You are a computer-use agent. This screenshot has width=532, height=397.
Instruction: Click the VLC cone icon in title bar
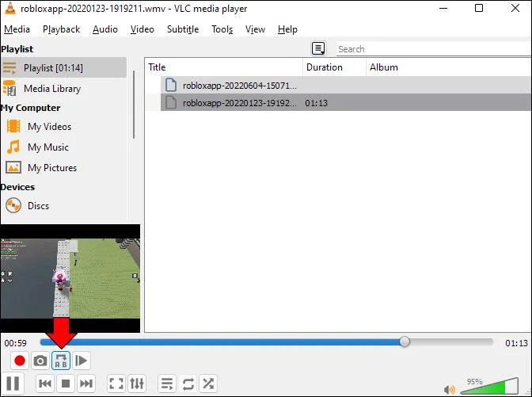point(9,9)
